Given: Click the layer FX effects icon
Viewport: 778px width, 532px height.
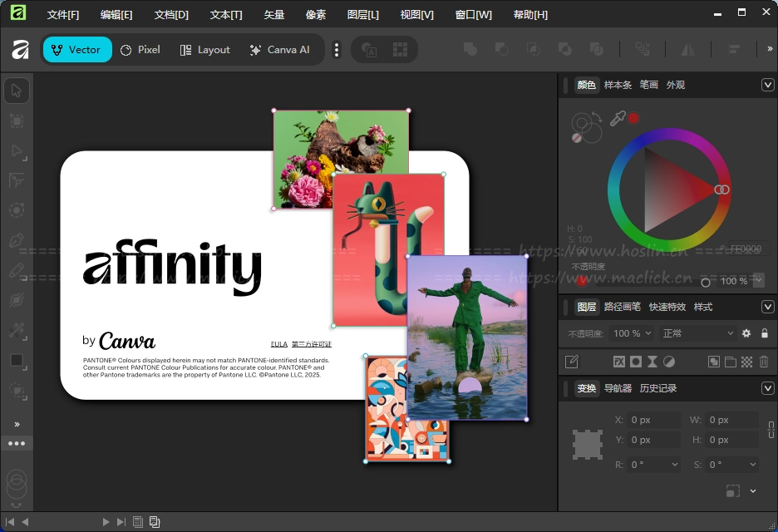Looking at the screenshot, I should click(x=619, y=362).
